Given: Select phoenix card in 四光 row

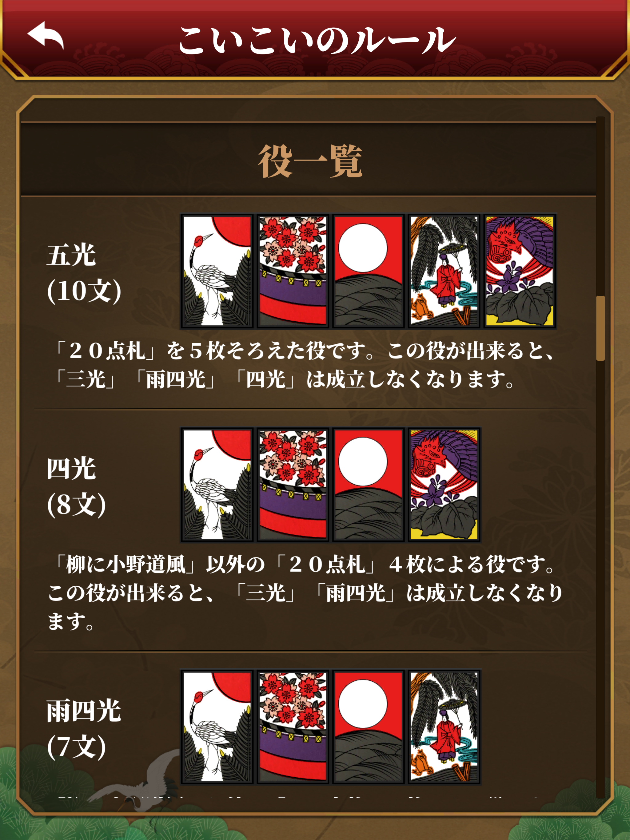Looking at the screenshot, I should (x=444, y=485).
